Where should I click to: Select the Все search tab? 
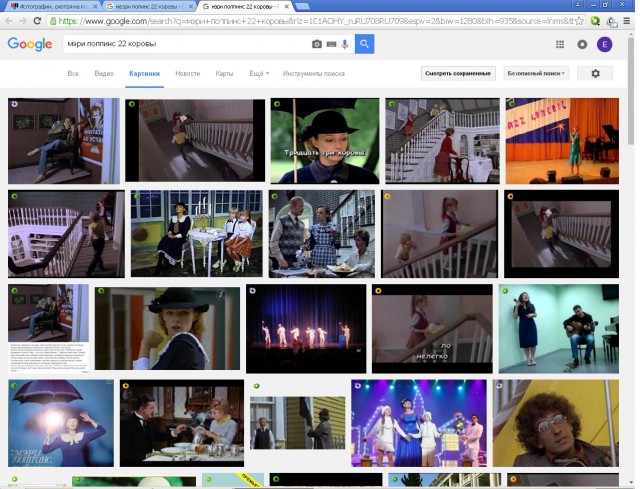[x=73, y=73]
